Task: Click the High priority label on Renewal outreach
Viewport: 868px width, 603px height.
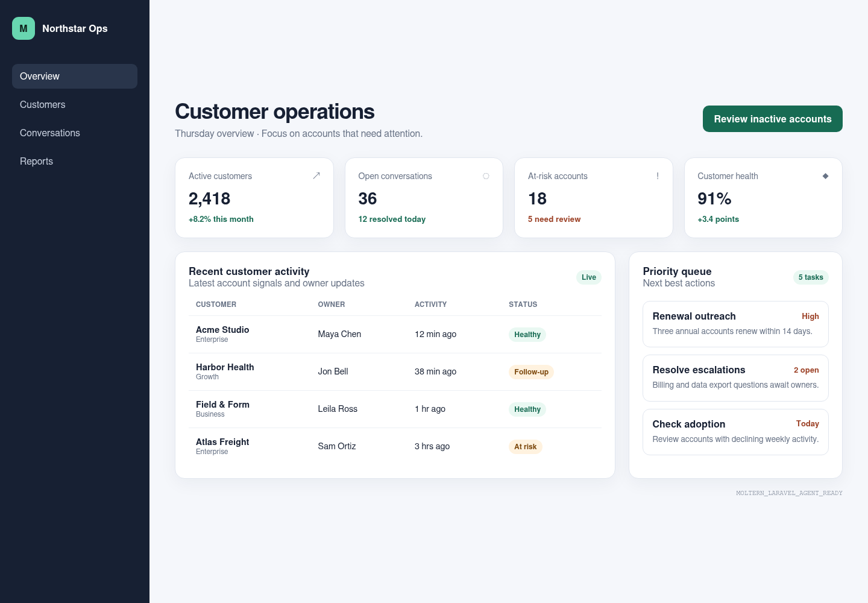Action: [810, 317]
